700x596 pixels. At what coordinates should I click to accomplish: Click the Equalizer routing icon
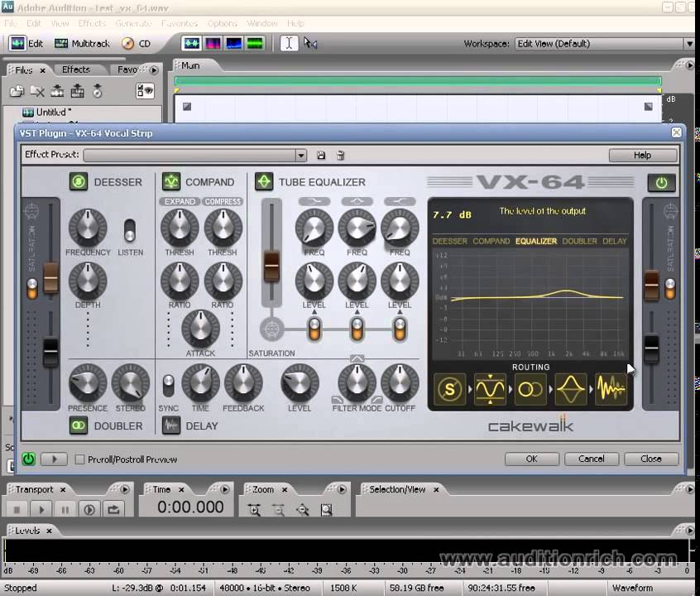[x=571, y=389]
